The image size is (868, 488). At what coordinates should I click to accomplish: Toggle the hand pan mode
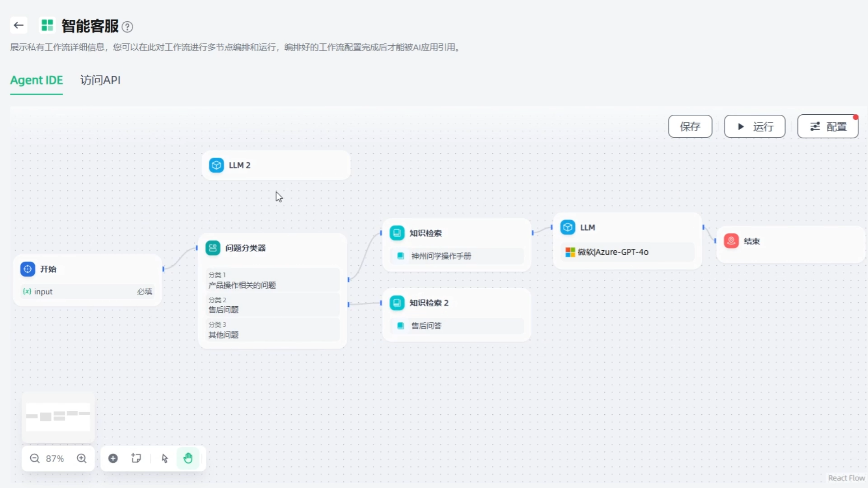click(x=188, y=459)
